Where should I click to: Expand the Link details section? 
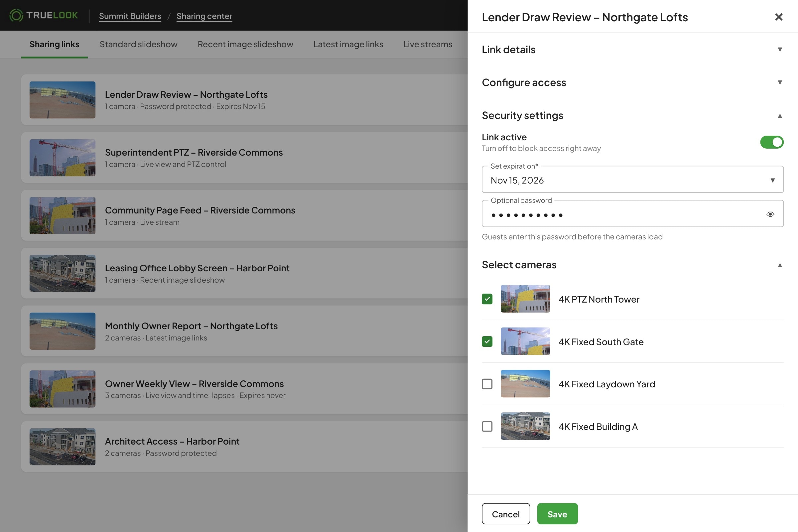click(x=632, y=50)
